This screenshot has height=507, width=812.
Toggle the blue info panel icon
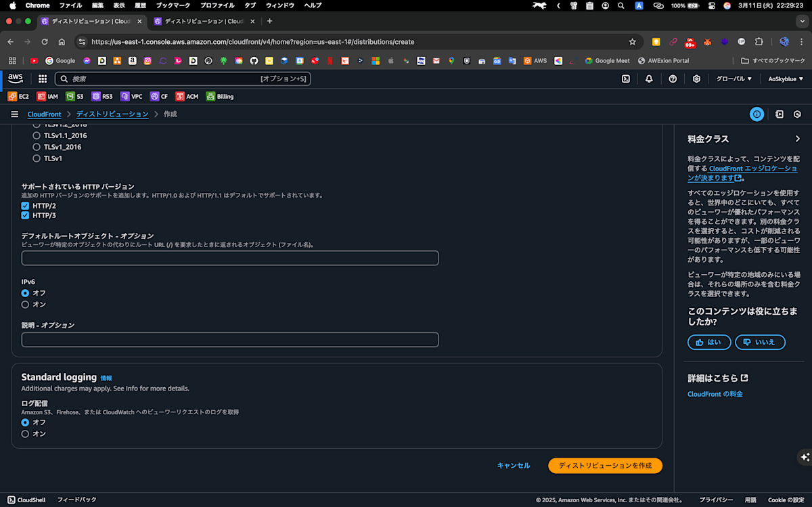[x=757, y=114]
